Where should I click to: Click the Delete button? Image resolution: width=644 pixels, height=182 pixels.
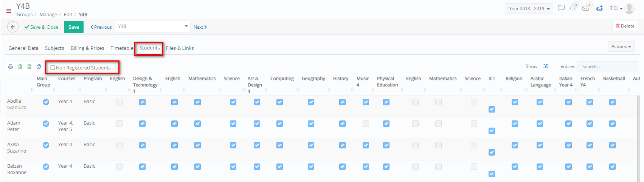625,26
